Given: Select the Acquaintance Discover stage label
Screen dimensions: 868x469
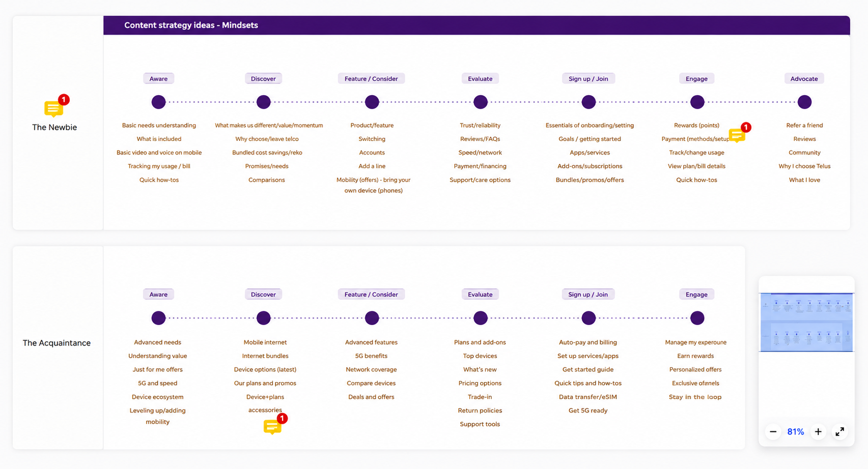Looking at the screenshot, I should tap(263, 295).
